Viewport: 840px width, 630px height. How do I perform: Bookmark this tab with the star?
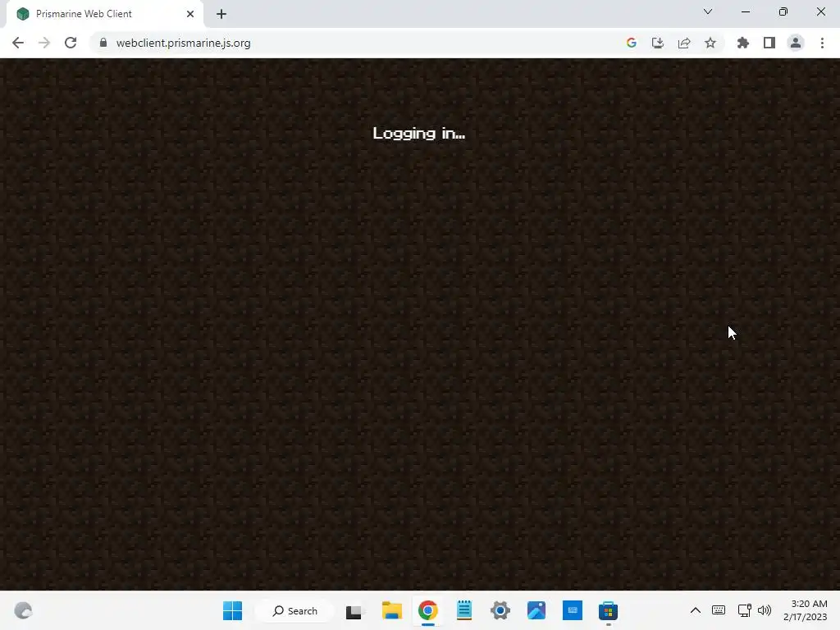tap(710, 43)
